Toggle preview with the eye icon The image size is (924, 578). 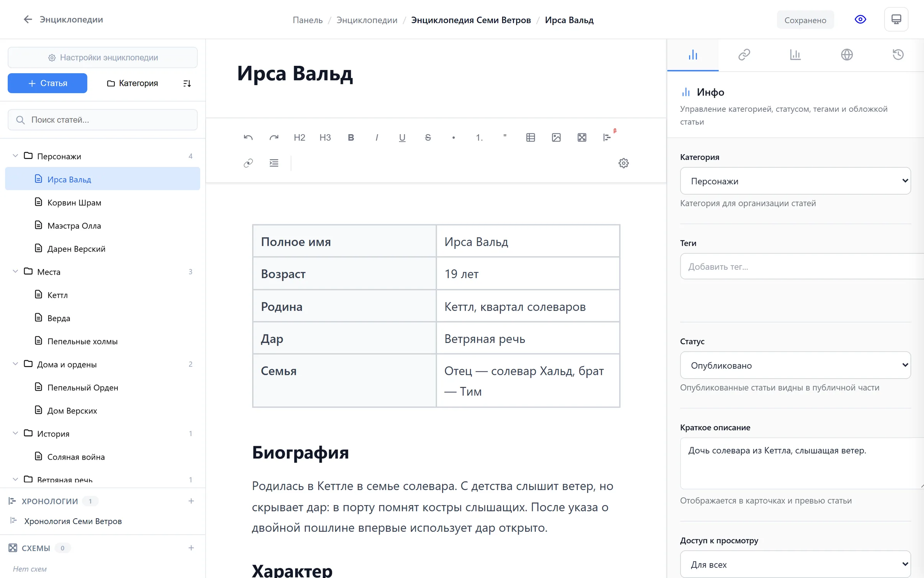coord(860,20)
